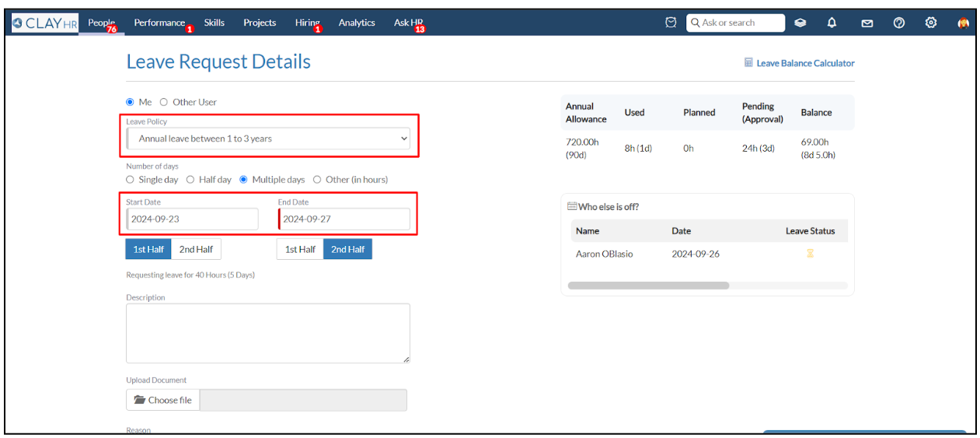Open the People menu
980x438 pixels.
(102, 23)
